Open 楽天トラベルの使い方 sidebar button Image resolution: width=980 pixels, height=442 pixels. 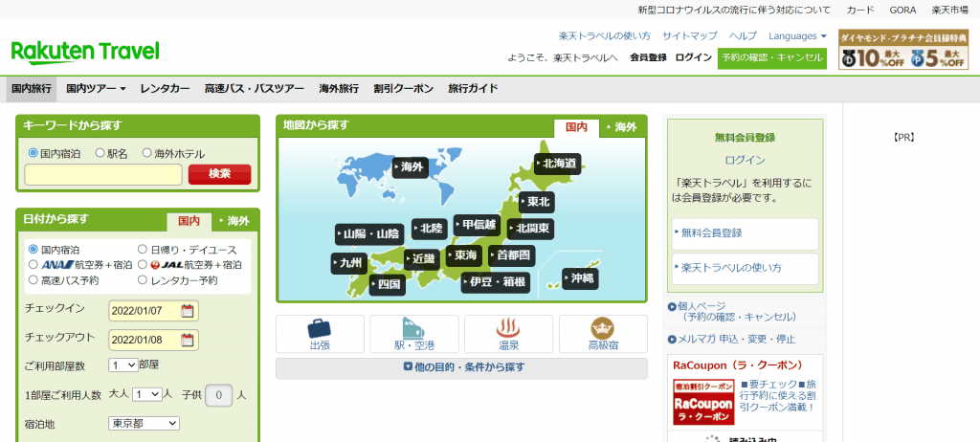pyautogui.click(x=745, y=268)
